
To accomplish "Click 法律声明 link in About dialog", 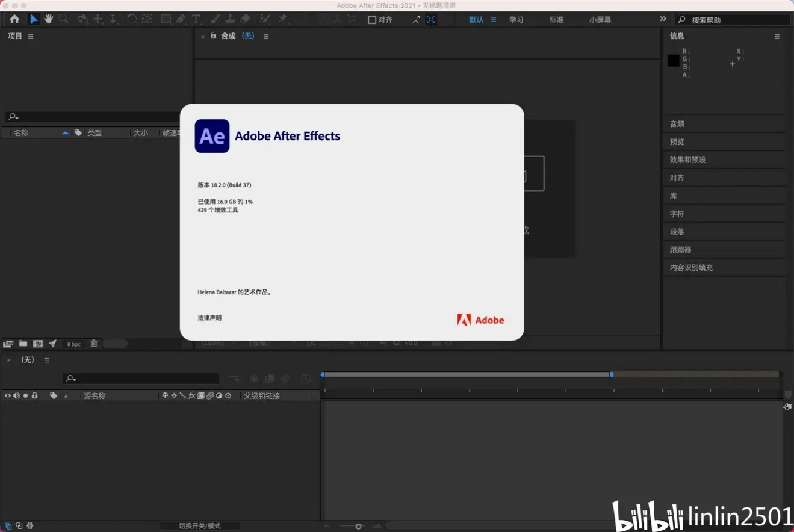I will (x=209, y=318).
